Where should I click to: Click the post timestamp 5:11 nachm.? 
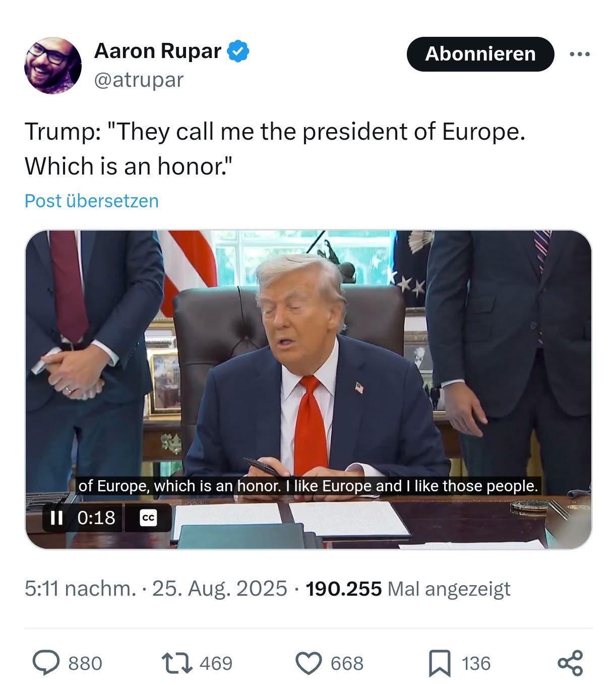coord(81,588)
